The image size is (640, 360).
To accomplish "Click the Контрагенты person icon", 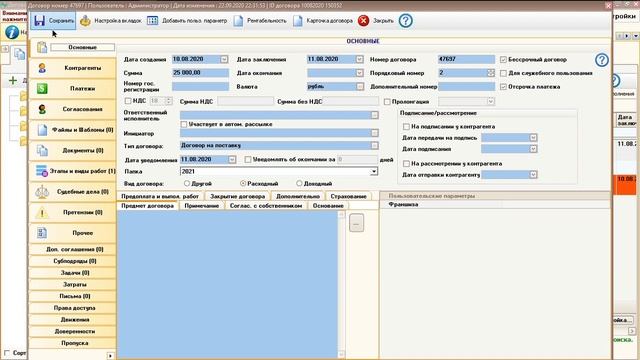I will pos(42,68).
